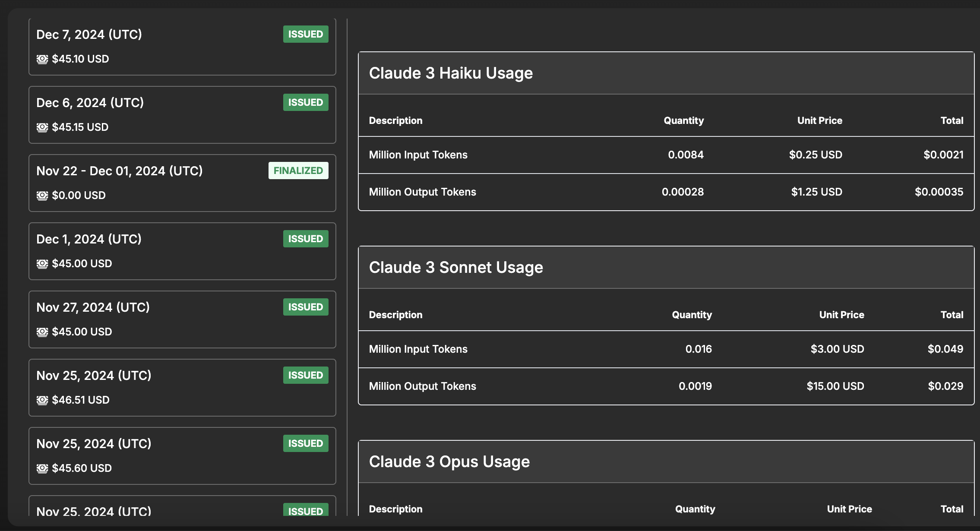Open the Nov 22 - Dec 01, 2024 invoice
The width and height of the screenshot is (980, 531).
[x=182, y=183]
